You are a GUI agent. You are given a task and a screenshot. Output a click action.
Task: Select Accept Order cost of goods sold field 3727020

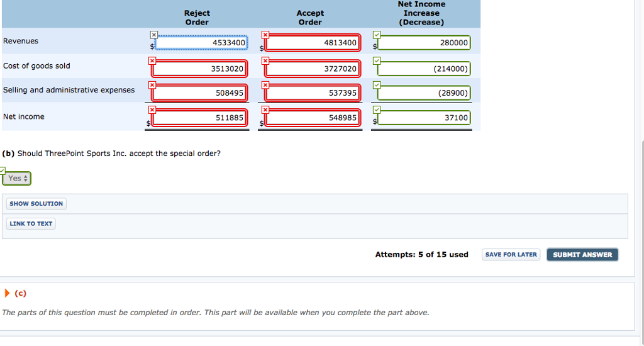[x=313, y=69]
